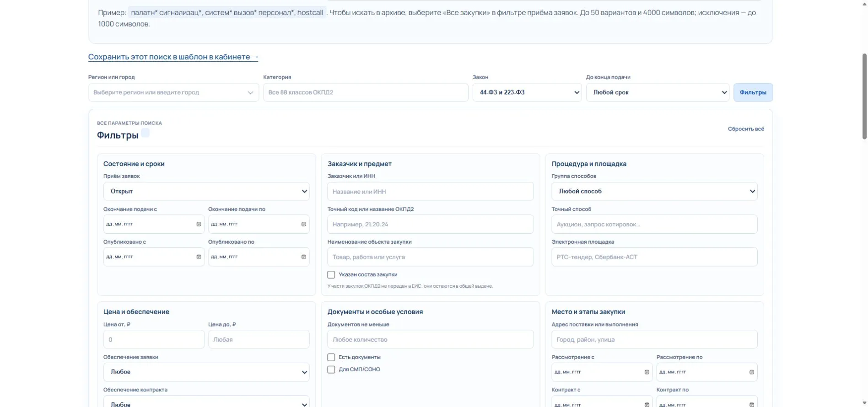Image resolution: width=868 pixels, height=407 pixels.
Task: Open calendar picker for Опубликовано по
Action: point(303,257)
